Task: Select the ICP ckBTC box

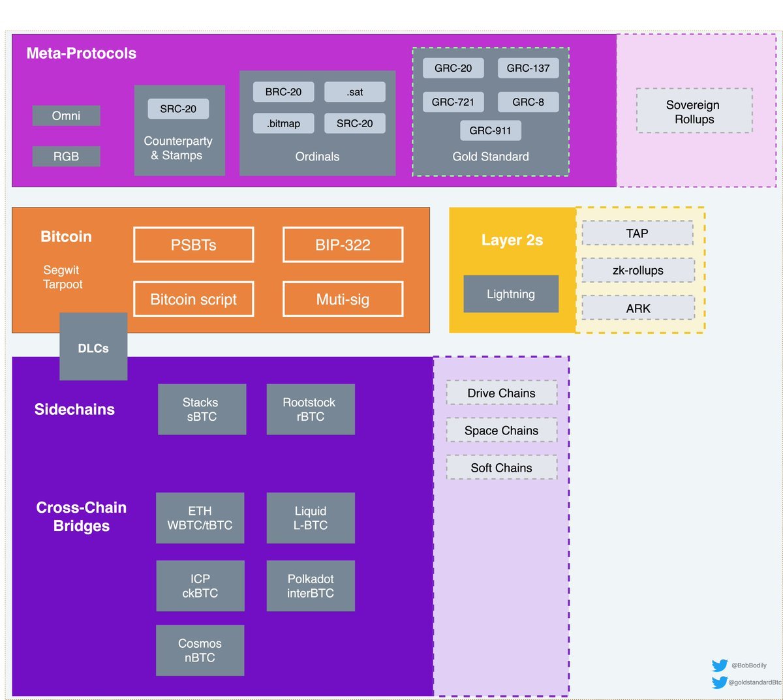Action: pyautogui.click(x=200, y=586)
